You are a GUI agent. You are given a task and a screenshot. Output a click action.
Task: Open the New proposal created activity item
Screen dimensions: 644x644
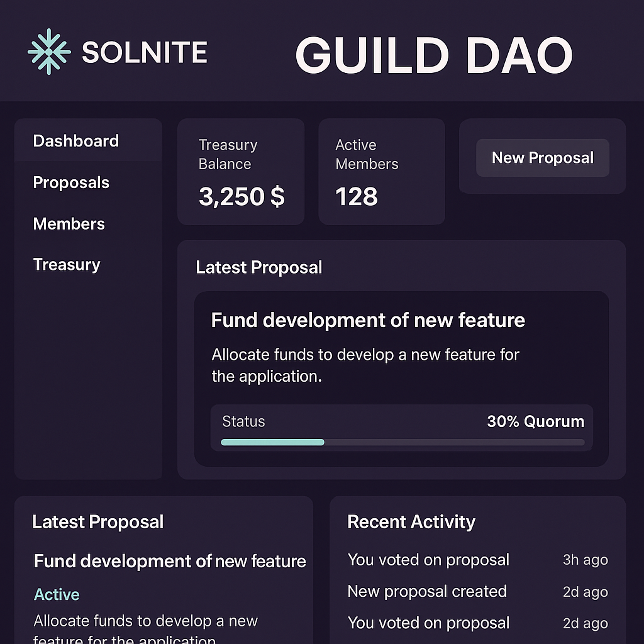(426, 592)
